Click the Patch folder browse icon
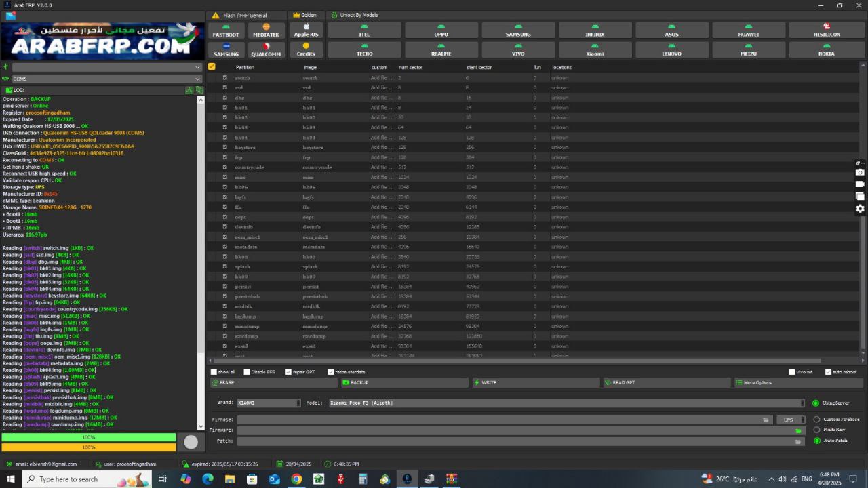868x488 pixels. point(798,441)
